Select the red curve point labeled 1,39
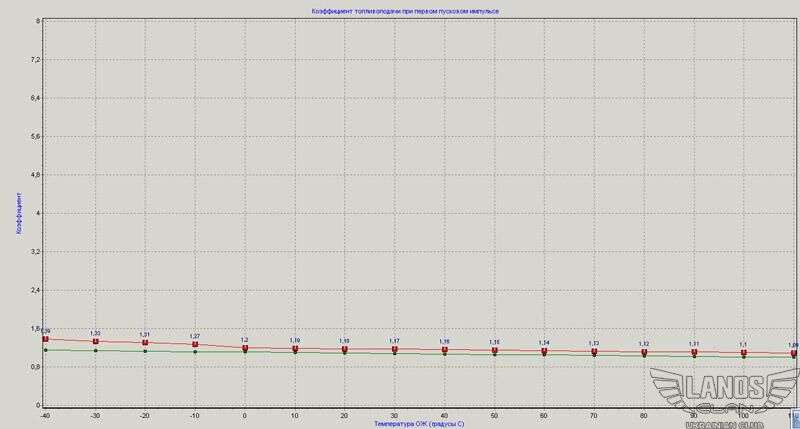 45,340
